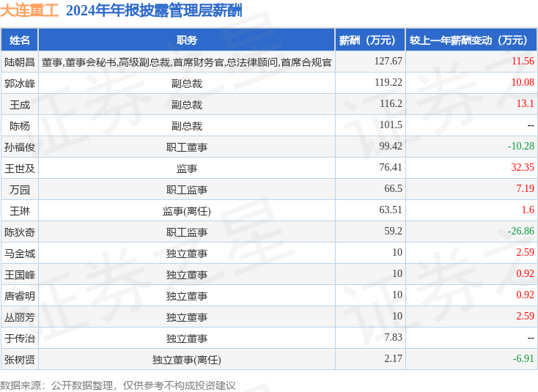Click the job title 监事(离任)
This screenshot has height=392, width=538.
(187, 211)
